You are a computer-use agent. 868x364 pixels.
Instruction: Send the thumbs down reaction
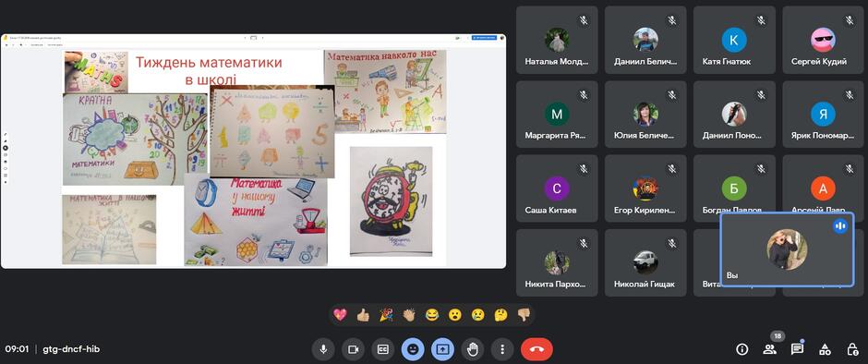[524, 315]
